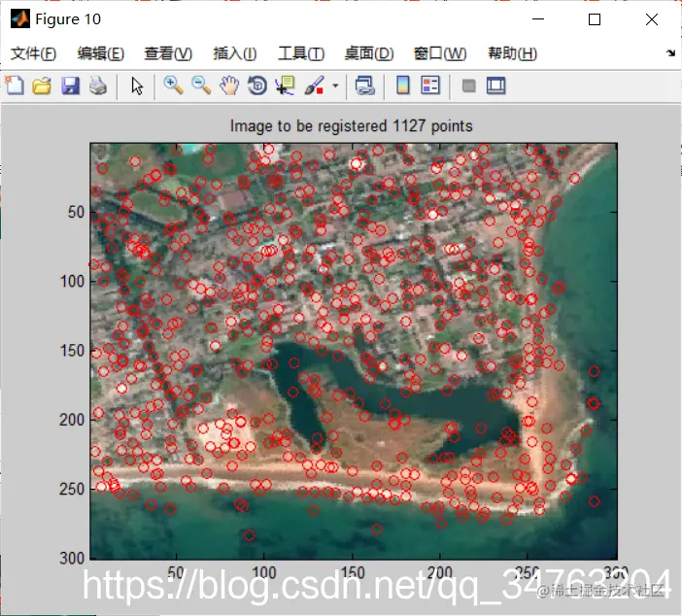Enable the Pan hand tool

coord(229,86)
